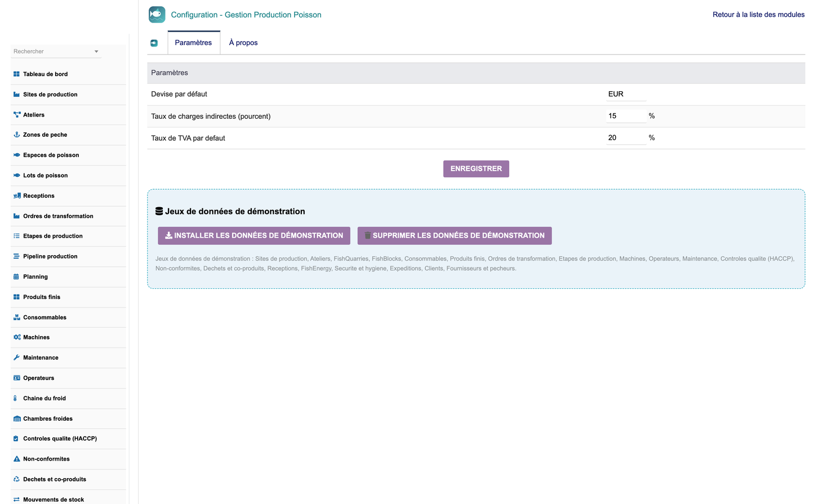Click the Pipeline production bars icon
Screen dimensions: 814x504
pyautogui.click(x=16, y=256)
